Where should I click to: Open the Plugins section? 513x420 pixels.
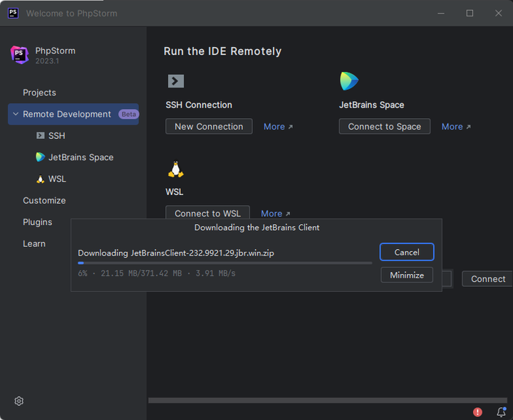point(37,222)
